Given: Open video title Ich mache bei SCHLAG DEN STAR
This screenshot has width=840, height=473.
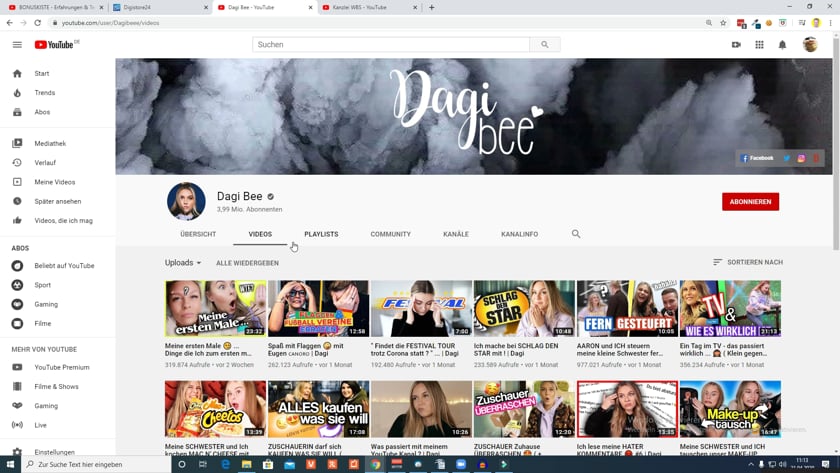Looking at the screenshot, I should [x=516, y=350].
